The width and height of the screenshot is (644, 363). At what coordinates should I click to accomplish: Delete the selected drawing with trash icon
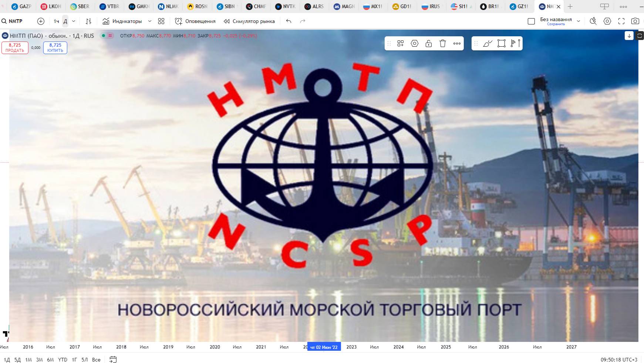pos(443,44)
